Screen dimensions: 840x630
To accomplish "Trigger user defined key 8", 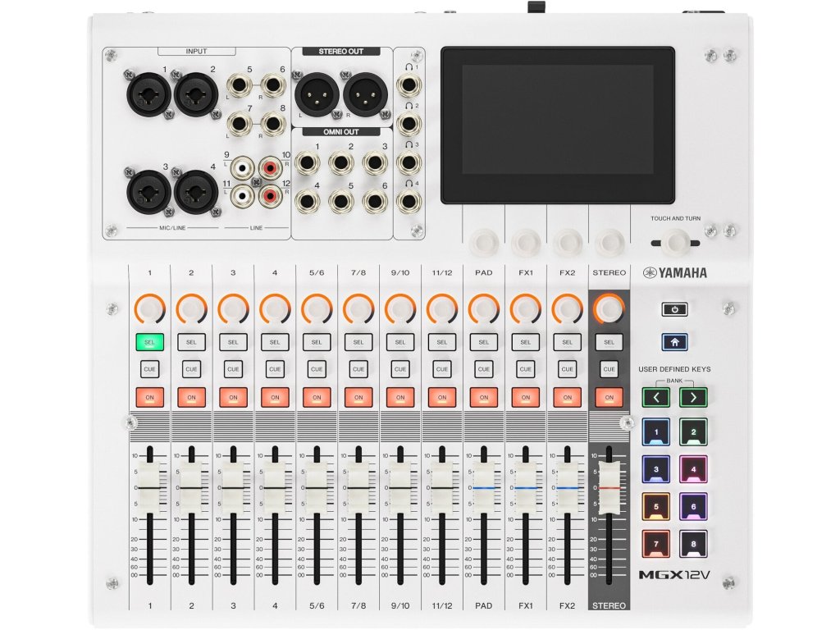I will click(693, 545).
